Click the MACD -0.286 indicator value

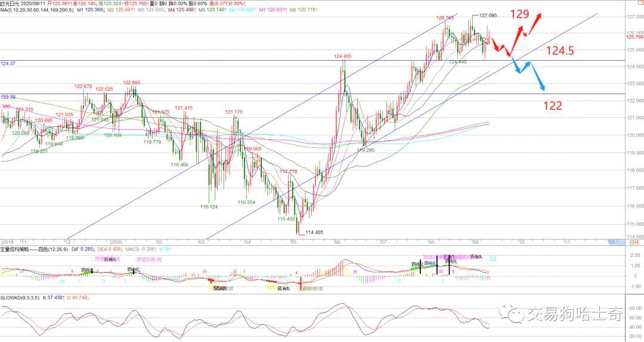140,249
